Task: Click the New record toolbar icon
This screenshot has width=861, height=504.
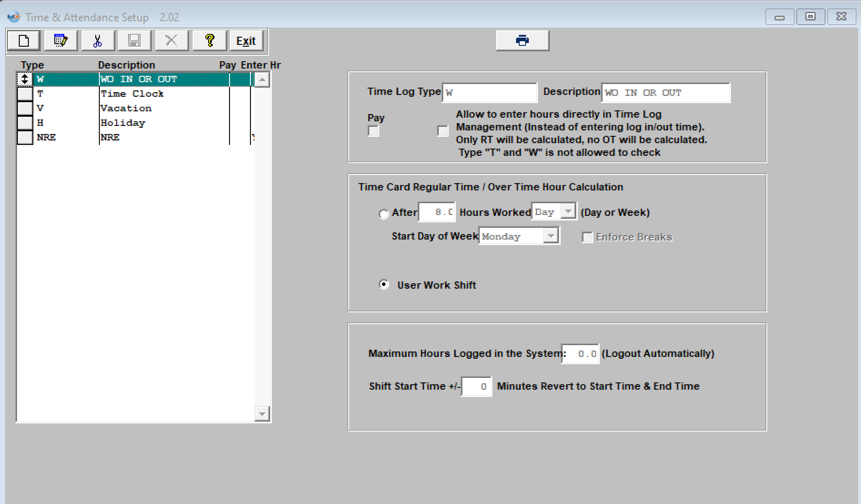Action: click(x=24, y=41)
